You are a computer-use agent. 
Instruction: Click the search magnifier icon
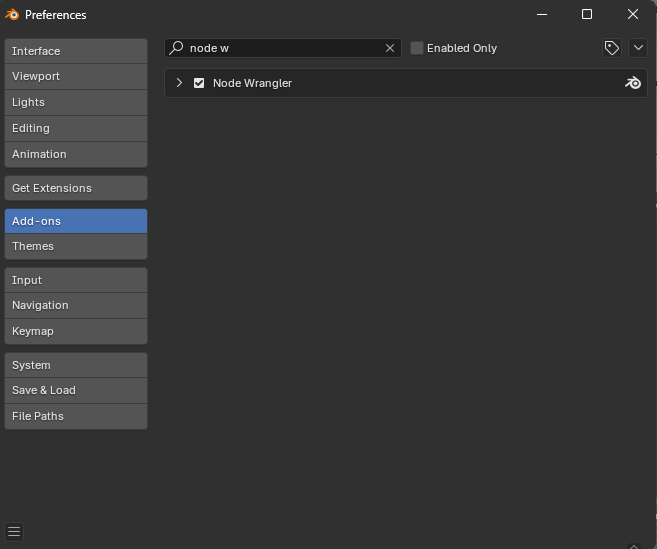pos(176,48)
